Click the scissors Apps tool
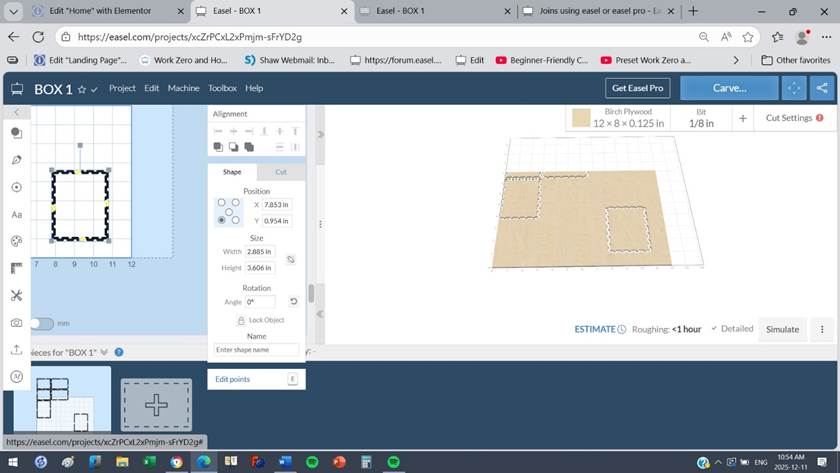The image size is (840, 473). click(16, 295)
